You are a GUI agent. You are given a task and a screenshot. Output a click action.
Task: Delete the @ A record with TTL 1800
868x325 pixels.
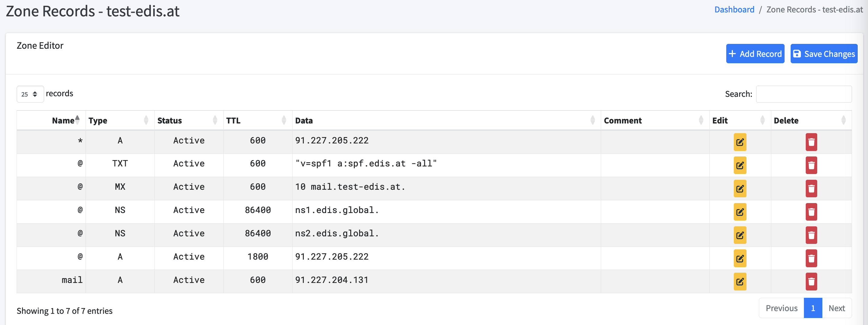811,258
